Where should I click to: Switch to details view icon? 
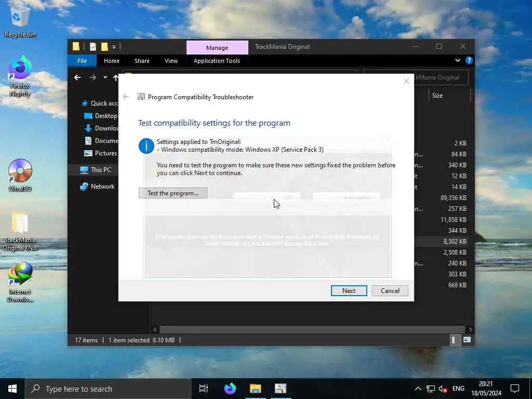click(454, 340)
